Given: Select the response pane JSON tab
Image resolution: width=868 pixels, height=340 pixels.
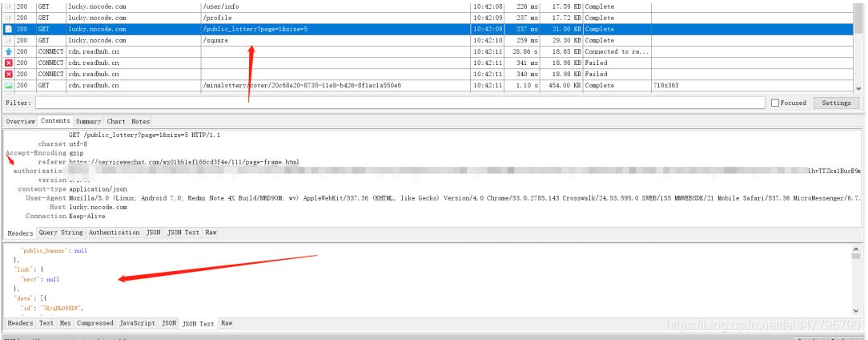Looking at the screenshot, I should [x=169, y=323].
